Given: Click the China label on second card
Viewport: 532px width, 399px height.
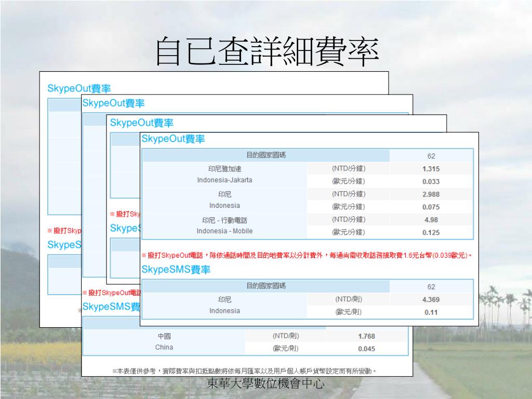Looking at the screenshot, I should pos(164,348).
